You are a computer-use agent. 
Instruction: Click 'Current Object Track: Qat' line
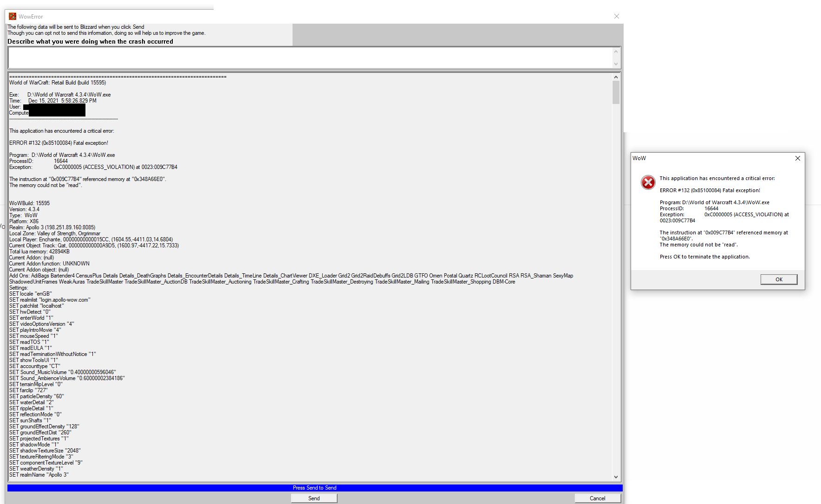[x=94, y=246]
